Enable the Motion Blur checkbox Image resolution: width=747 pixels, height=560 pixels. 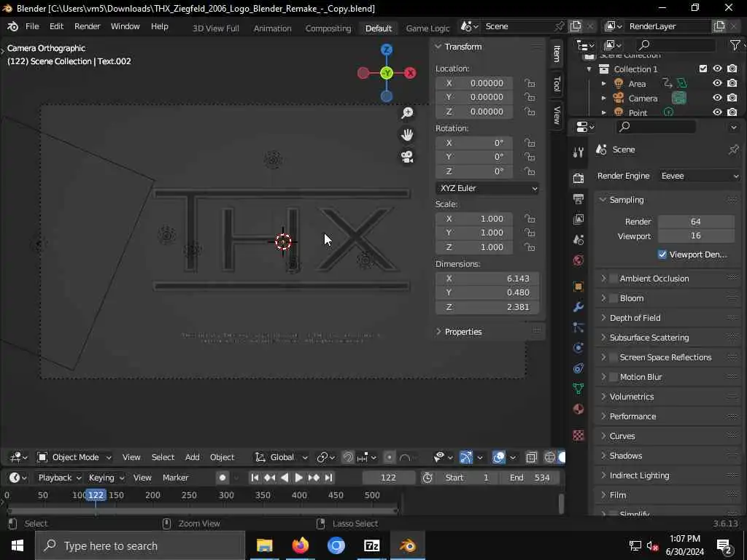(614, 377)
